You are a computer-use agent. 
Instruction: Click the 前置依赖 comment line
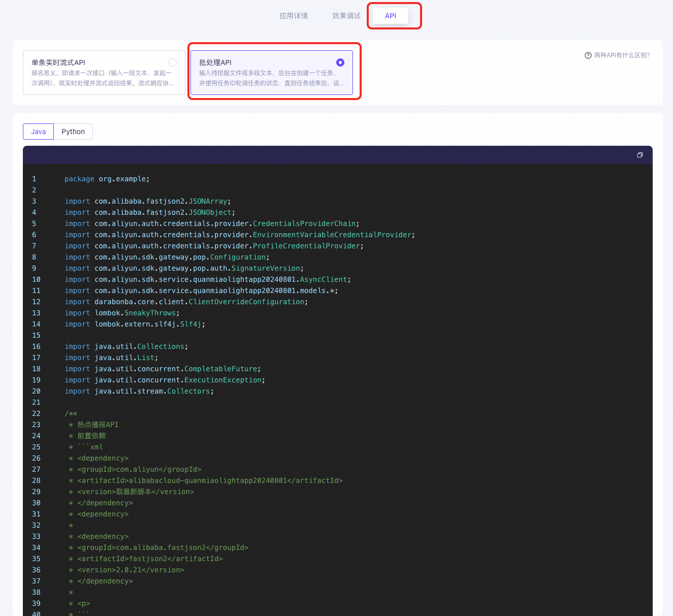tap(87, 436)
